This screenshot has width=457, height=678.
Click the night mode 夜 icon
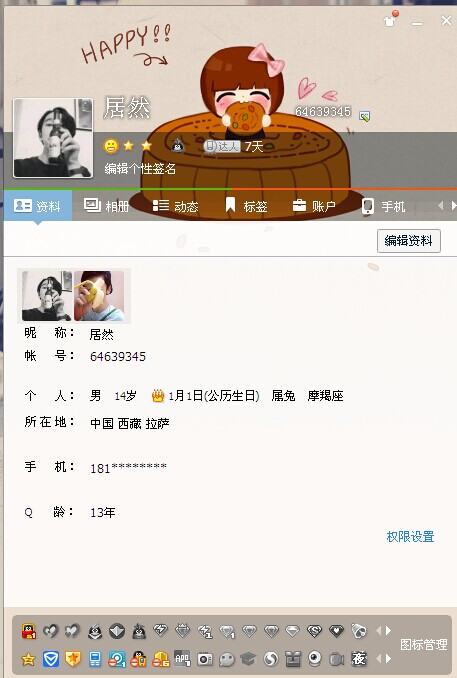[359, 659]
